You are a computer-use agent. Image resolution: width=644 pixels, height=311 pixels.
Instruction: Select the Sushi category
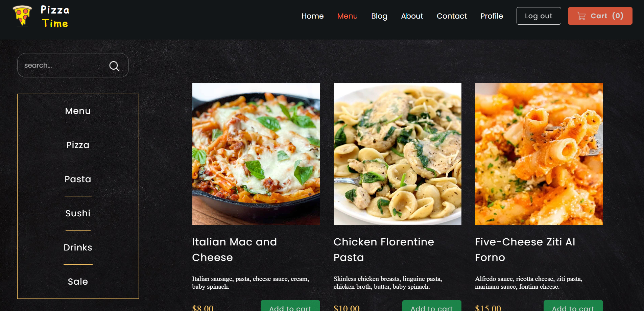pos(78,213)
